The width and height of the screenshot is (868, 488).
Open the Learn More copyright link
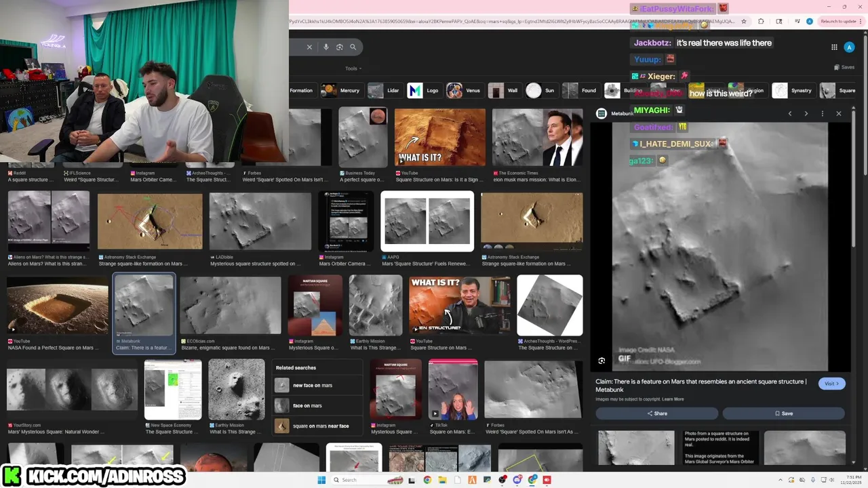click(x=673, y=399)
